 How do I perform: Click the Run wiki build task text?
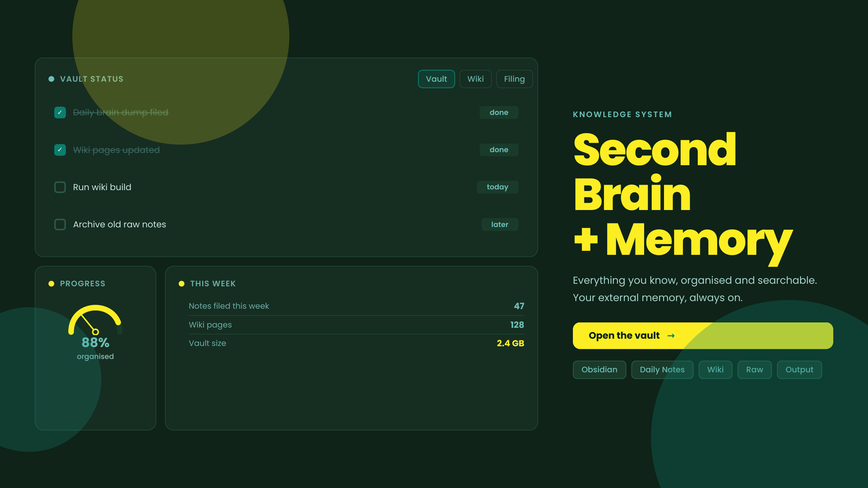102,187
